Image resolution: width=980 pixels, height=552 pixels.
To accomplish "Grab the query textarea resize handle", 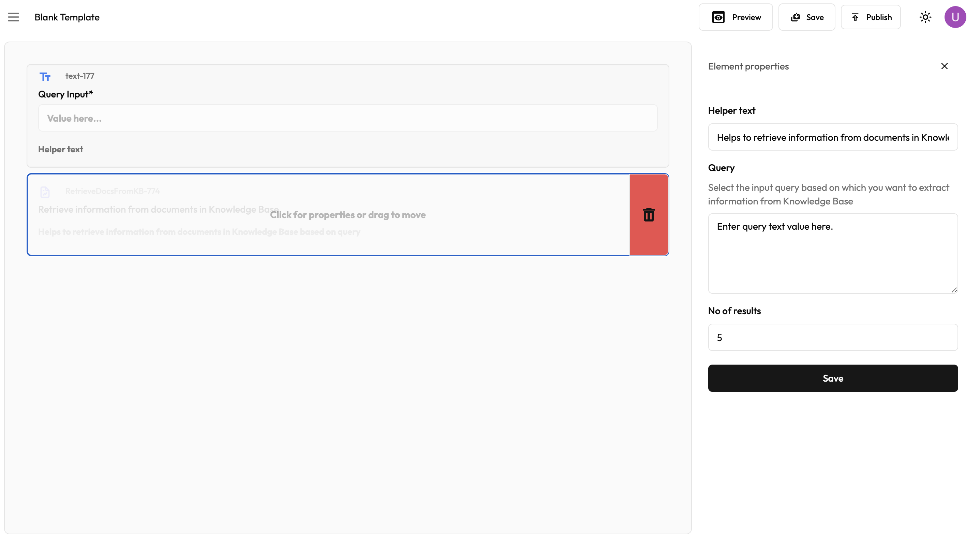I will click(x=954, y=290).
